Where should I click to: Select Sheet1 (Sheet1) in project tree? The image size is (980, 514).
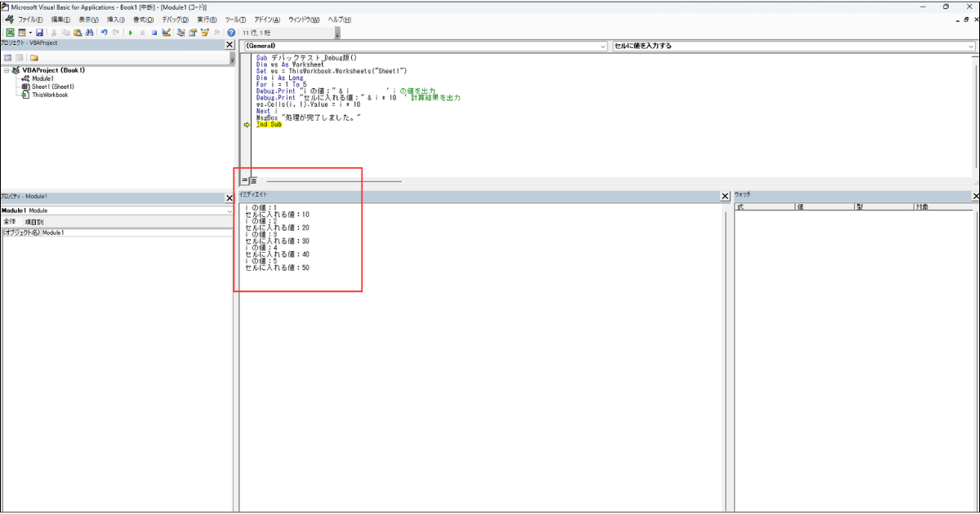click(52, 86)
